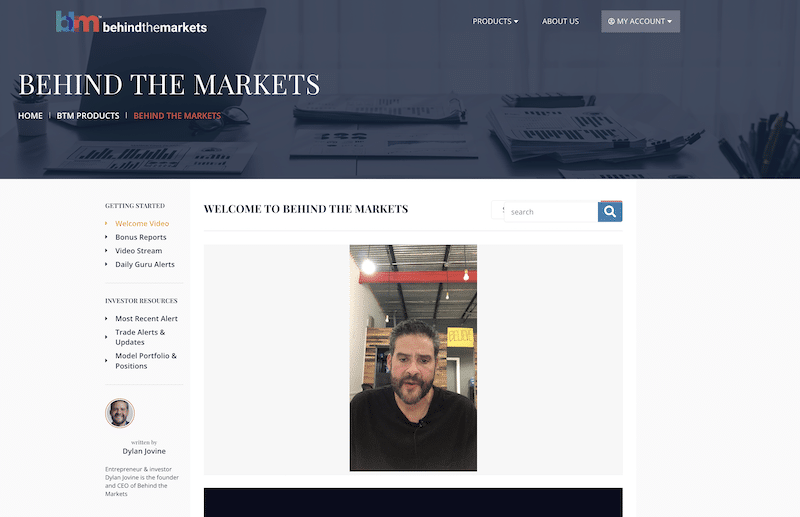
Task: Select Trade Alerts & Updates
Action: click(140, 337)
